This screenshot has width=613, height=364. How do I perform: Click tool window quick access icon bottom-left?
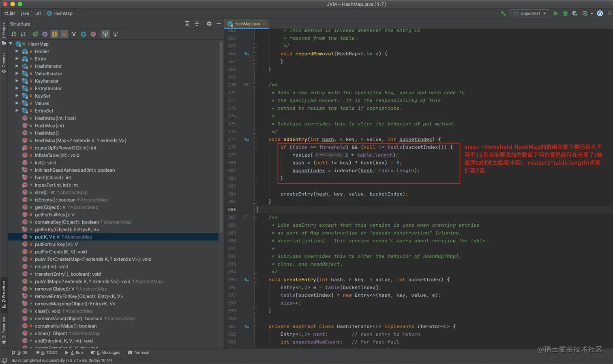pyautogui.click(x=4, y=360)
